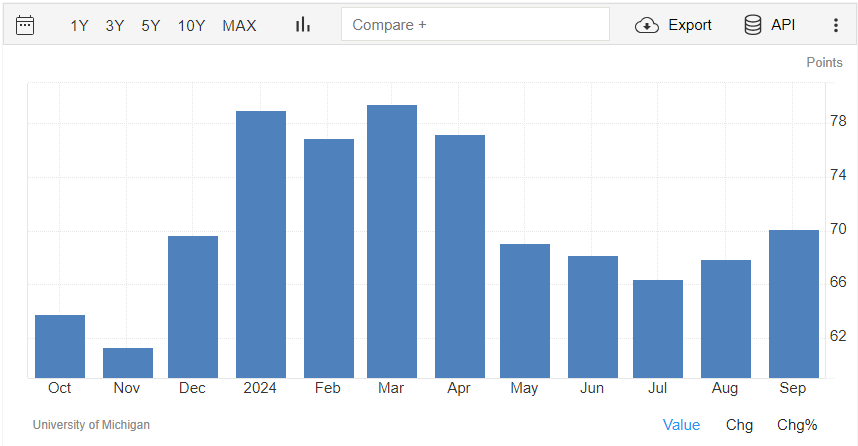Image resolution: width=858 pixels, height=446 pixels.
Task: Click the May bar in the chart
Action: pos(525,311)
